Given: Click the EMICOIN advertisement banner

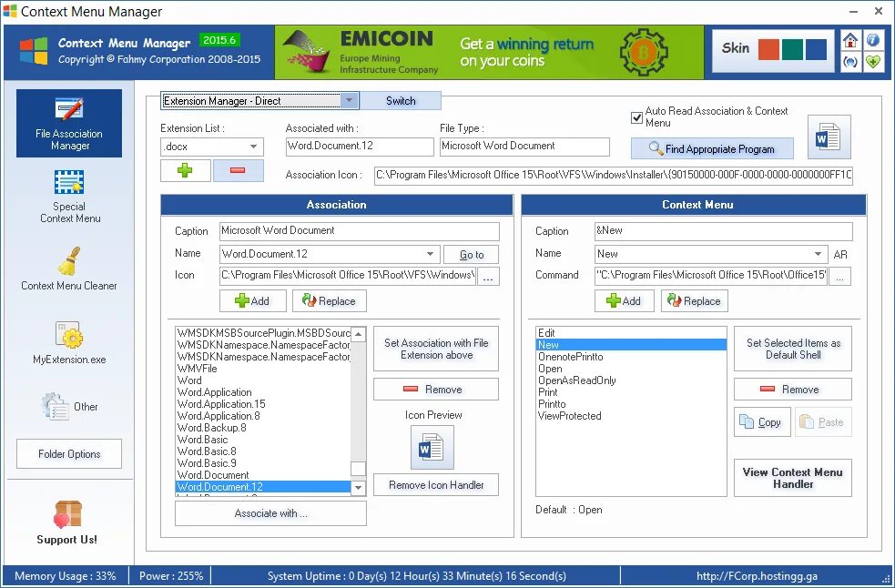Looking at the screenshot, I should (x=489, y=52).
